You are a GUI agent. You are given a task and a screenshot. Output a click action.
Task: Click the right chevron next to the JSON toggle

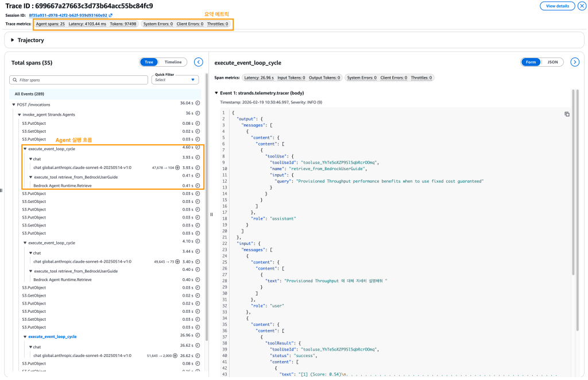click(x=574, y=62)
